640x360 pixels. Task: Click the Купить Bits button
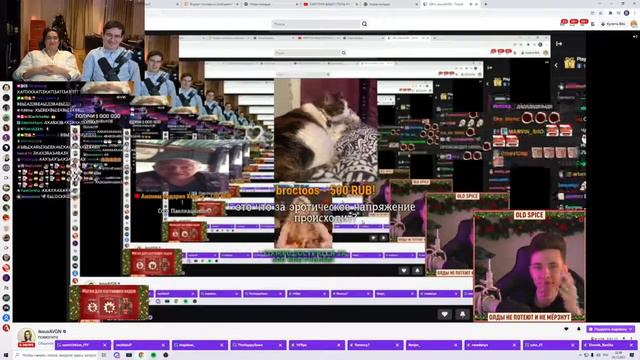(x=613, y=24)
